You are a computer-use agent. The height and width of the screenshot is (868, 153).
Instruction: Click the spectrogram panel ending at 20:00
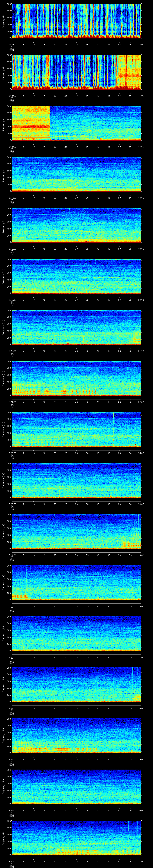[x=77, y=276]
